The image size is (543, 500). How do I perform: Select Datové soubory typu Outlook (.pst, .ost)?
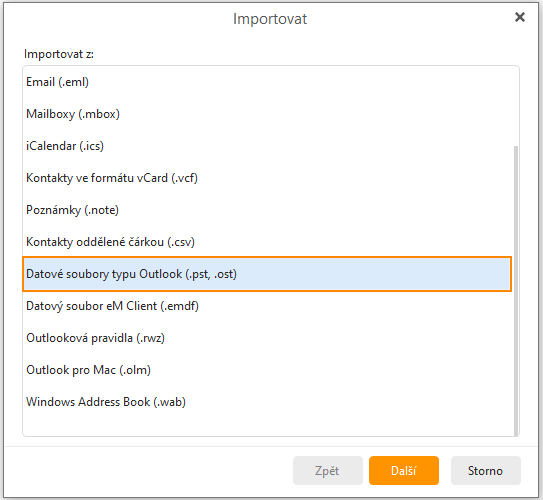(267, 274)
